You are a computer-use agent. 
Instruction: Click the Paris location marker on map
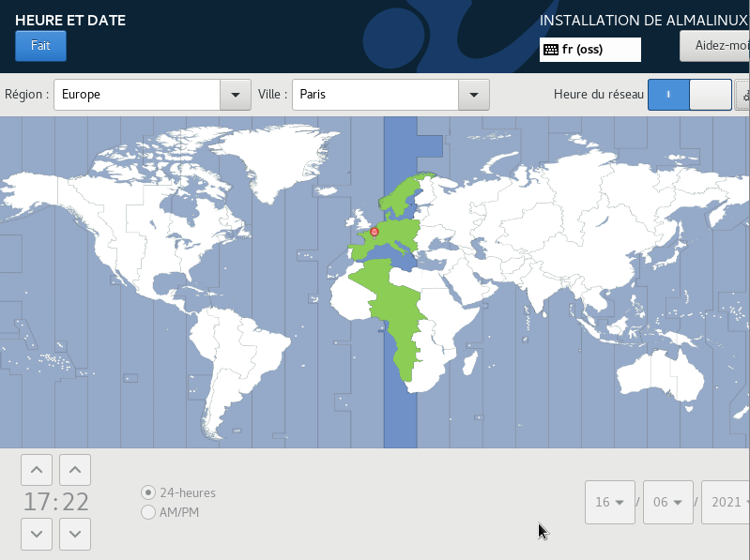(375, 232)
